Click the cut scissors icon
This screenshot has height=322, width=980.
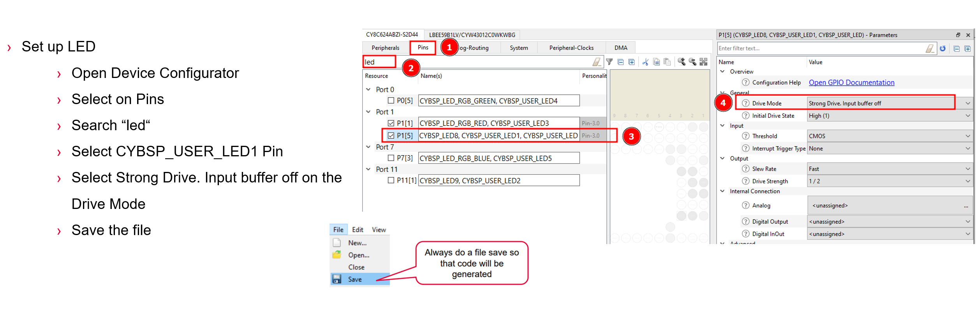point(645,62)
